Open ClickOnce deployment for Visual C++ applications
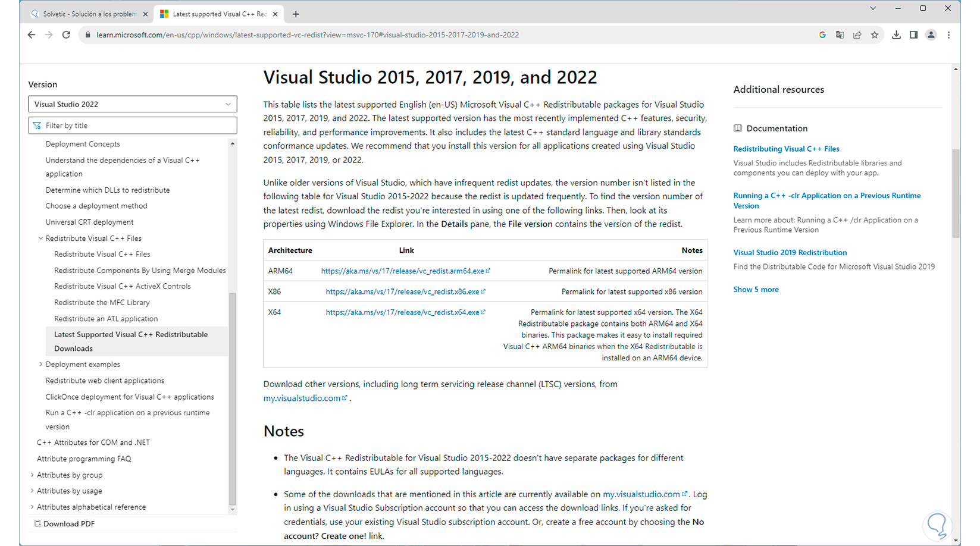This screenshot has height=546, width=980. pyautogui.click(x=130, y=397)
